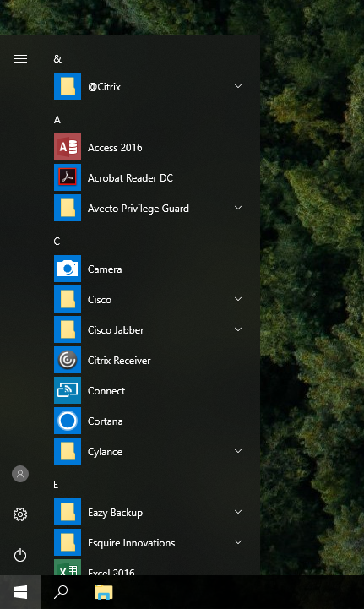Open the hamburger menu in Start

pos(20,58)
